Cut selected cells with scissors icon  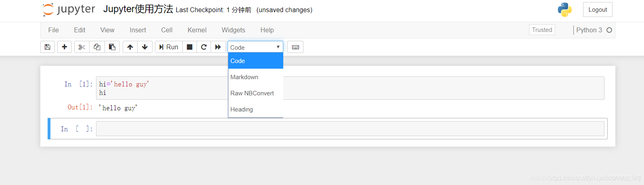[x=82, y=47]
